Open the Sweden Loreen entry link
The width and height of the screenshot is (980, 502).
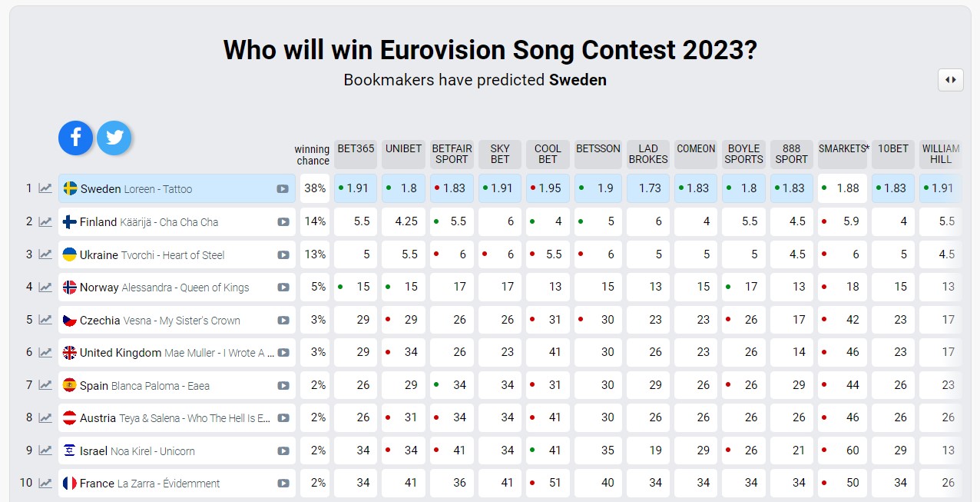(136, 189)
